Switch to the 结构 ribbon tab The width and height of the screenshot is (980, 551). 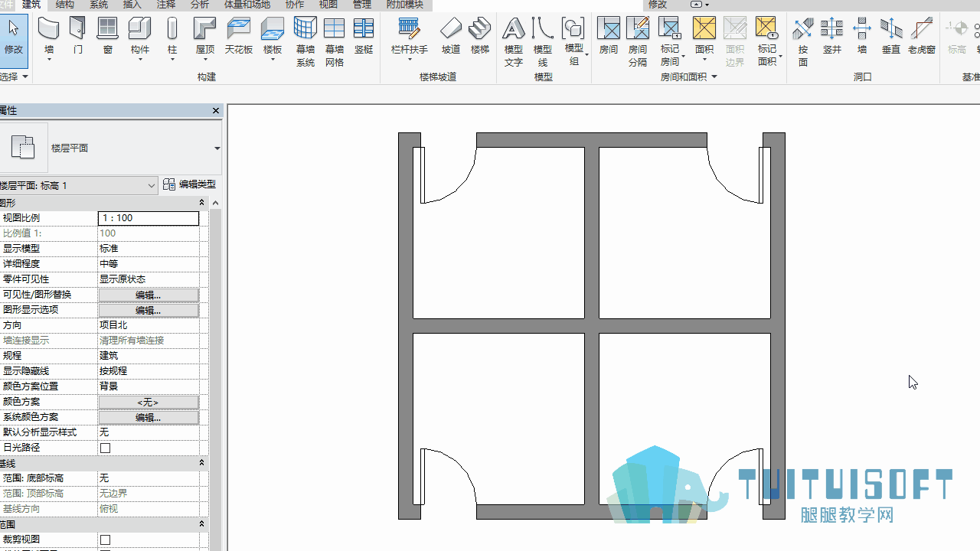(65, 5)
